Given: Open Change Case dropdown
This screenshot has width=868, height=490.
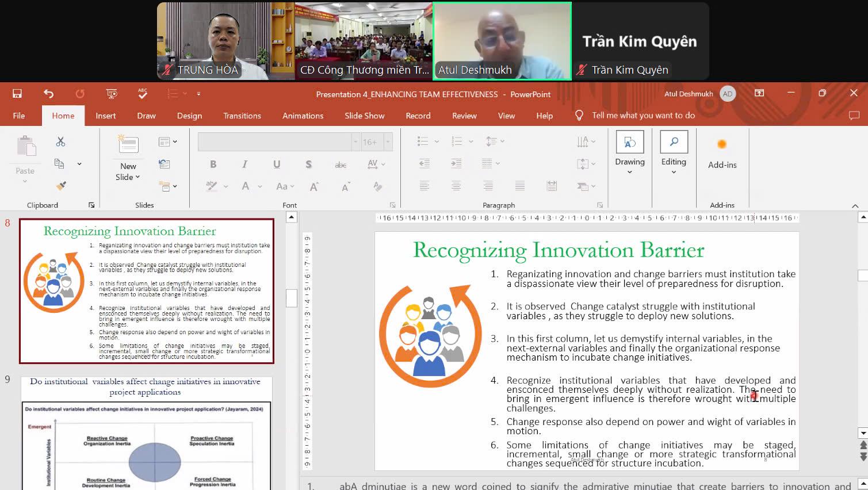Looking at the screenshot, I should (285, 186).
